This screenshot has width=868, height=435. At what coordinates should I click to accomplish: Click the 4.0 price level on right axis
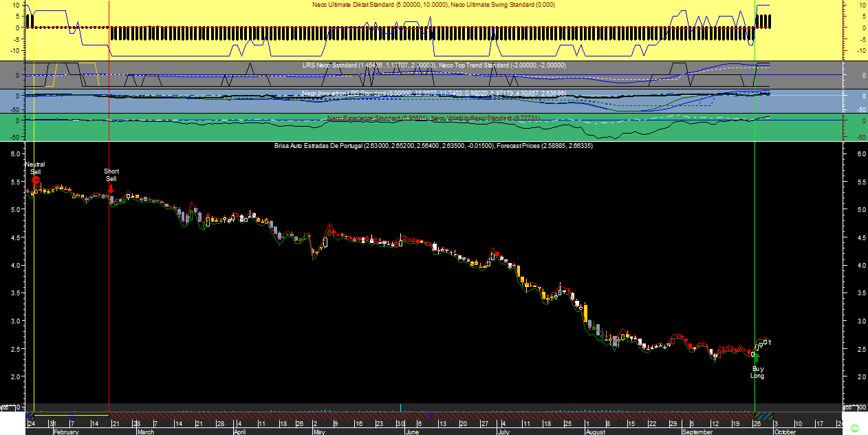click(861, 265)
